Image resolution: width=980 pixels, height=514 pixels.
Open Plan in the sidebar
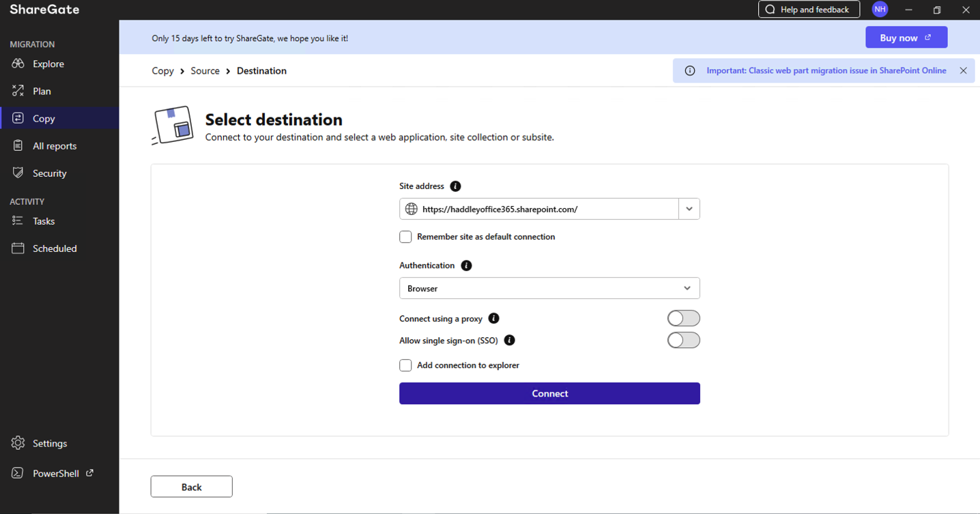tap(59, 91)
